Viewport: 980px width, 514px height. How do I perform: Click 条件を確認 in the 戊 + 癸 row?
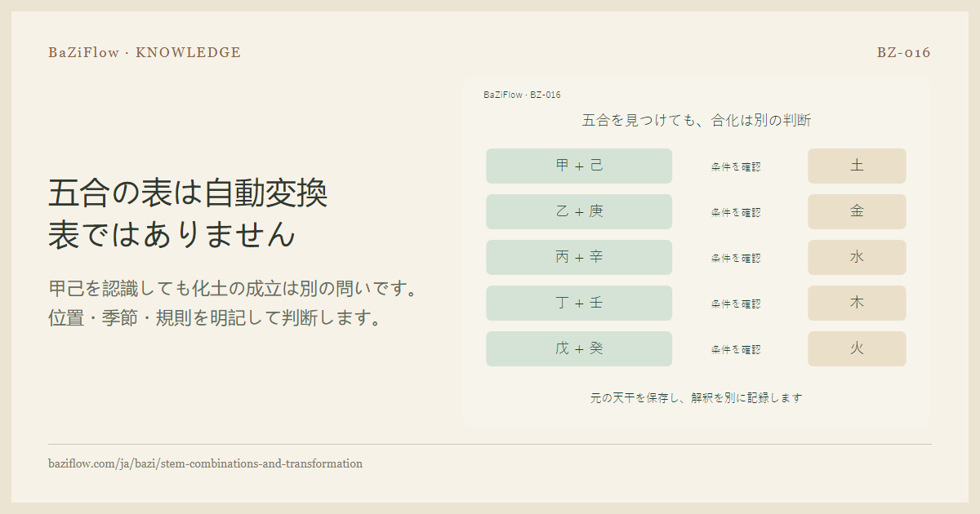736,349
